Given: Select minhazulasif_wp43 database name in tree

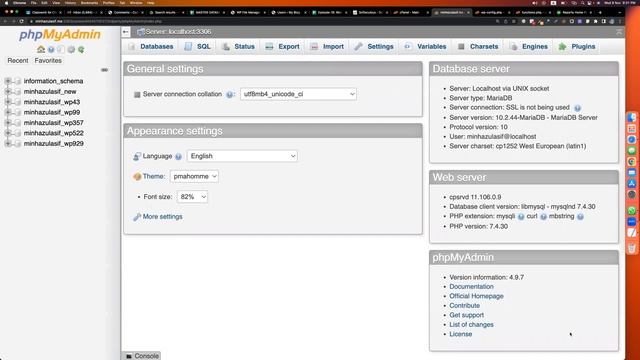Looking at the screenshot, I should coord(52,102).
